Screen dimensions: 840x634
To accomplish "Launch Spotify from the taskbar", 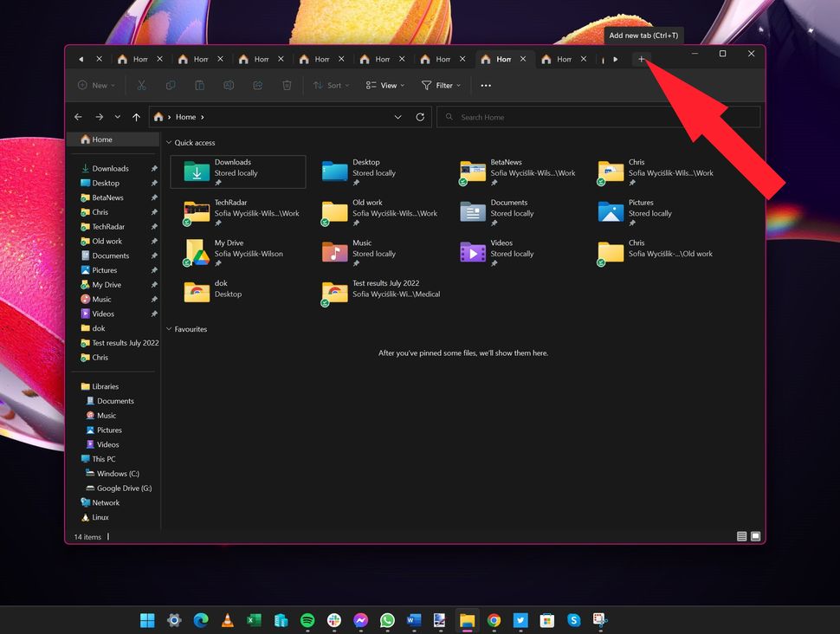I will click(307, 620).
